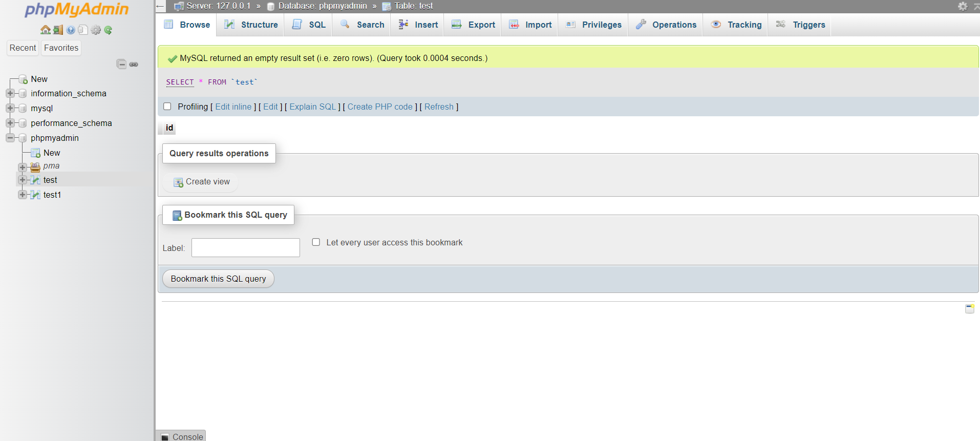980x441 pixels.
Task: Click Database: phpmyadmin in breadcrumb
Action: point(323,6)
